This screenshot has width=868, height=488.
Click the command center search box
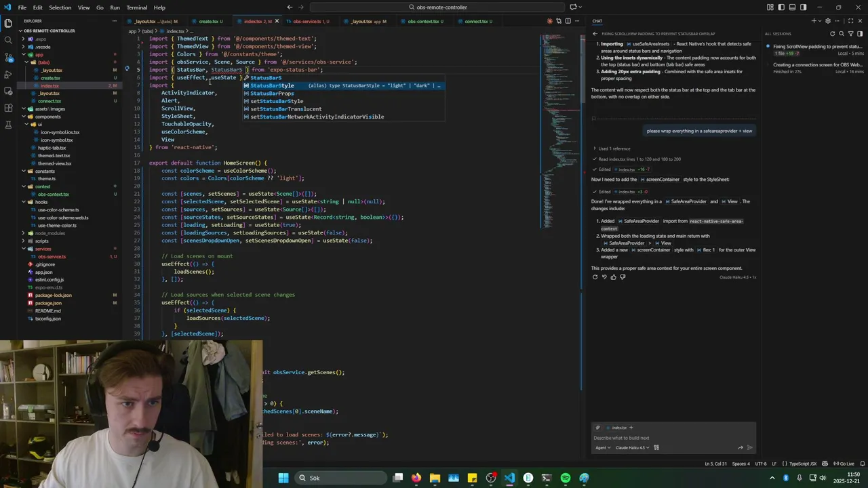pos(437,7)
